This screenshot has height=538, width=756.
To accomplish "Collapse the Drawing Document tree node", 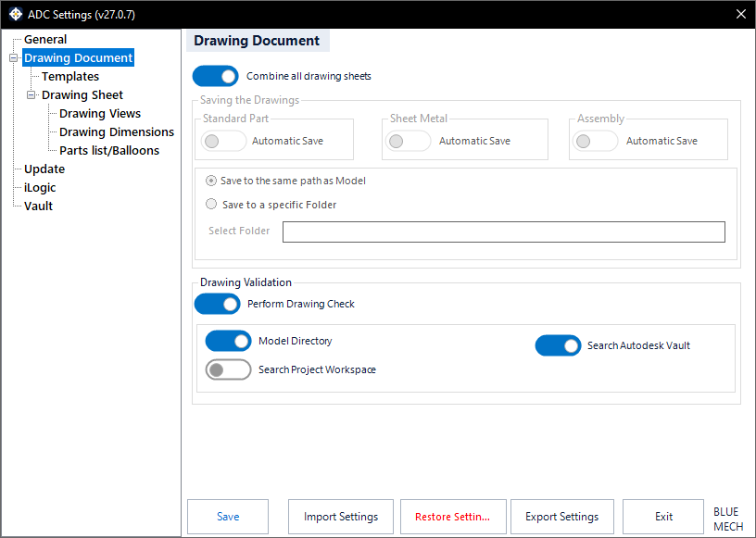I will (14, 57).
